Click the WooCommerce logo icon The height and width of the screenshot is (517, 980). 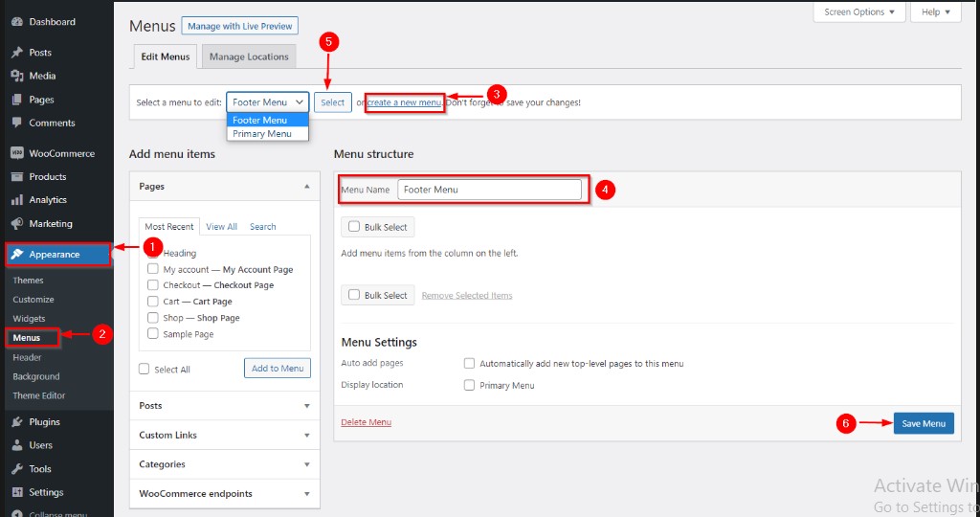tap(17, 153)
